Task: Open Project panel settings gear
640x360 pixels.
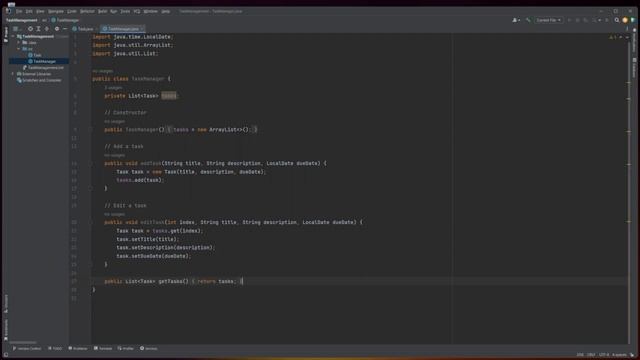Action: [x=57, y=29]
